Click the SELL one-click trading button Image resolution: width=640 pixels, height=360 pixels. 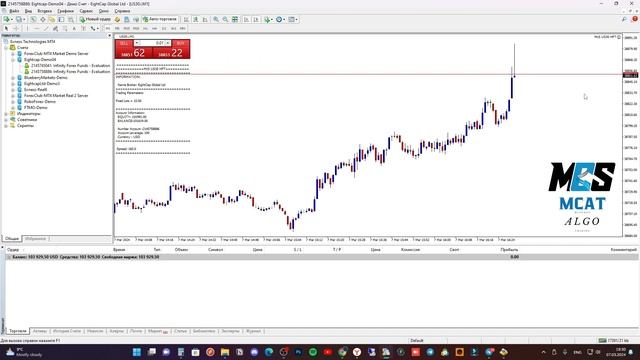tap(124, 43)
